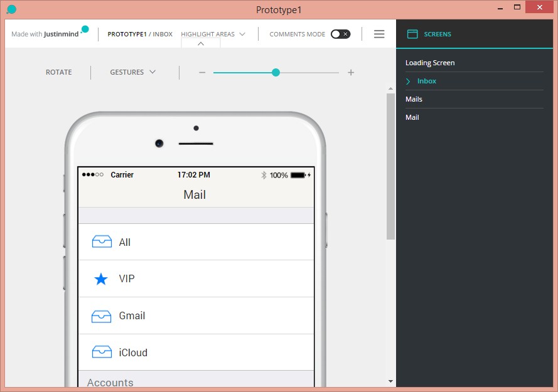Image resolution: width=558 pixels, height=392 pixels.
Task: Open the Gestures dropdown
Action: click(x=132, y=72)
